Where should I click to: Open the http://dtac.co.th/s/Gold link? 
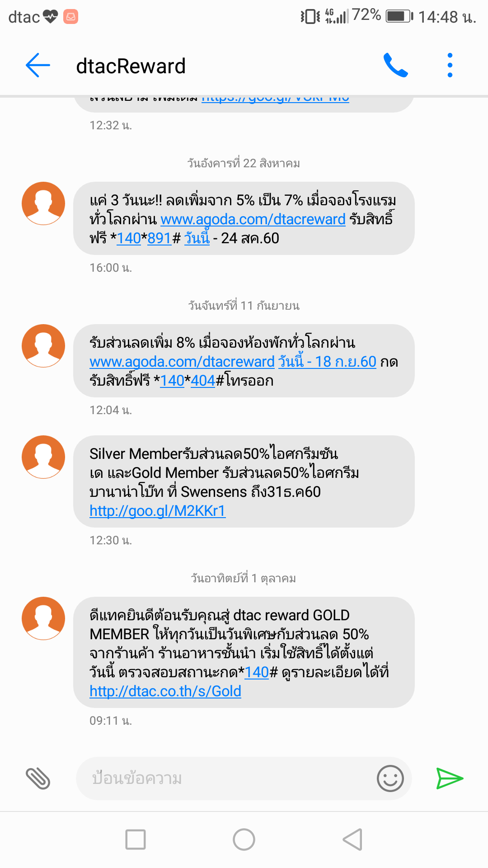click(165, 691)
